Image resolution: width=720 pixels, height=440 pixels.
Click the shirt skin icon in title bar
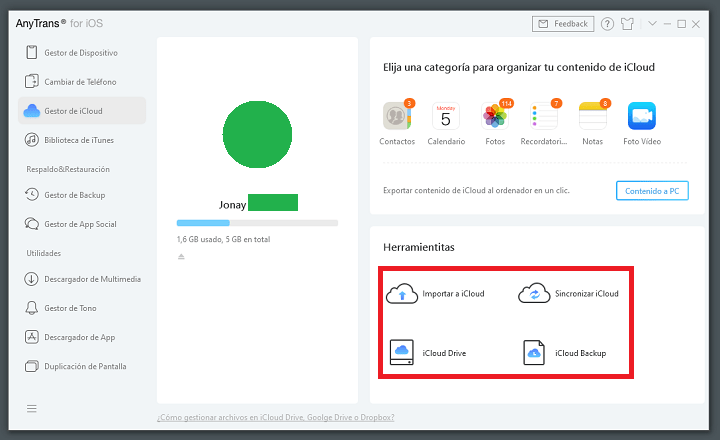pos(627,24)
